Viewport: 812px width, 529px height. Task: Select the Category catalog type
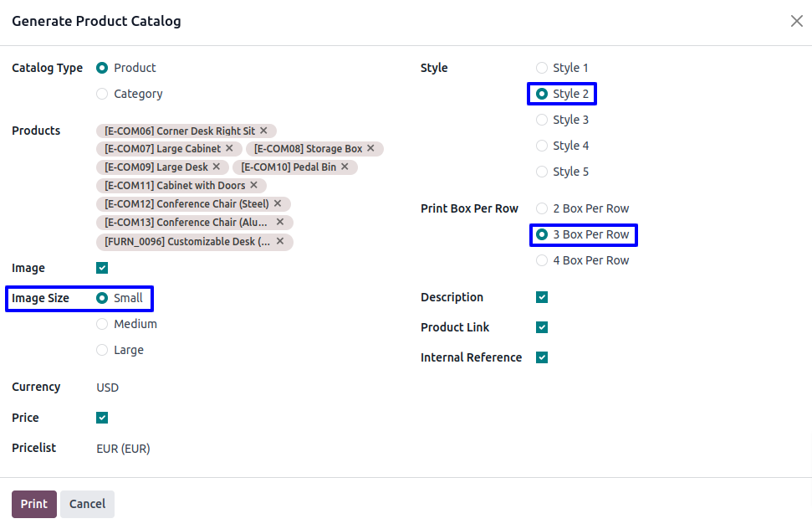[102, 94]
